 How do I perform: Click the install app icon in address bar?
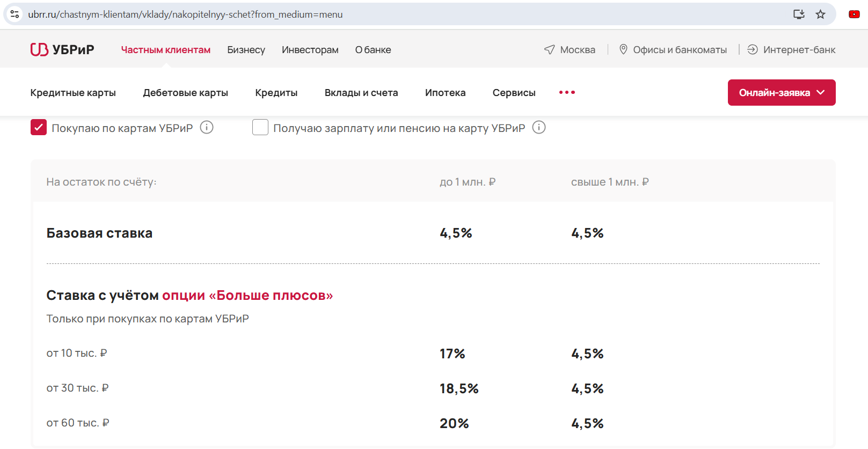(799, 14)
